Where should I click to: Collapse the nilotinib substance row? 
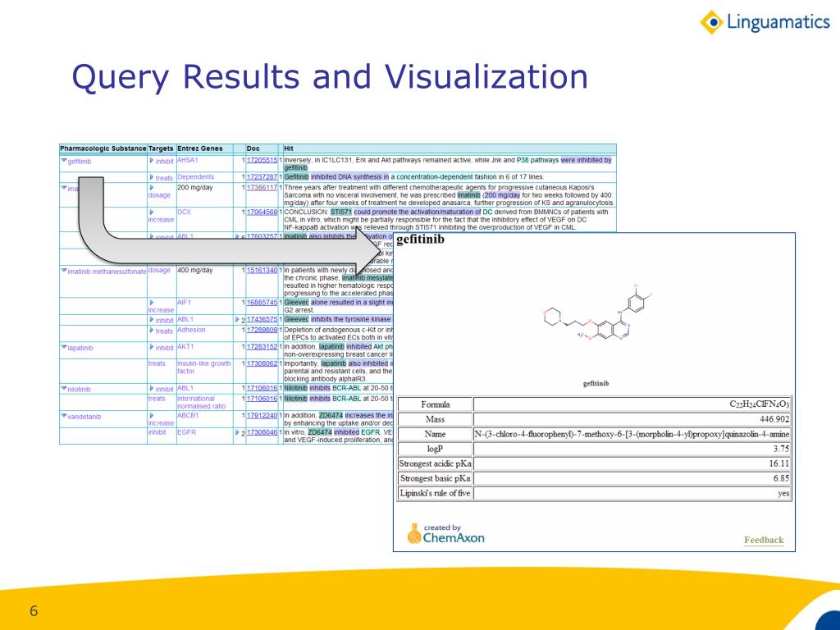tap(64, 388)
